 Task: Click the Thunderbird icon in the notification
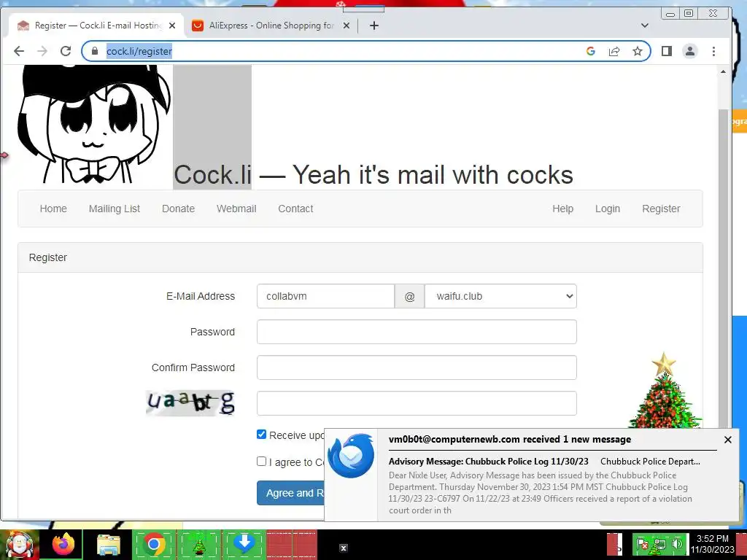351,455
